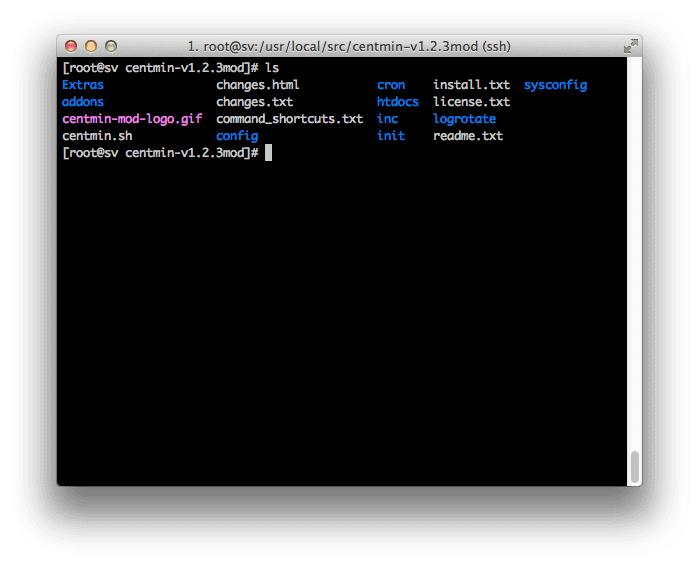Toggle fullscreen with the arrows icon
699x565 pixels.
click(631, 46)
